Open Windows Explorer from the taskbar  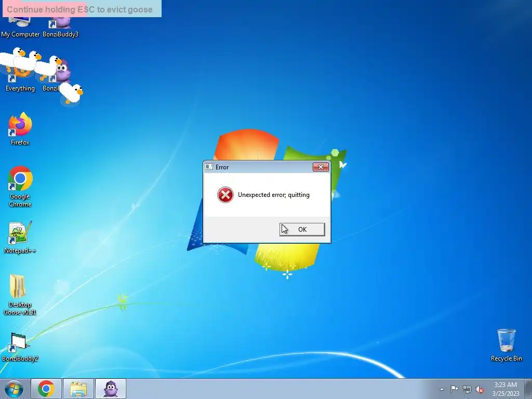[78, 389]
